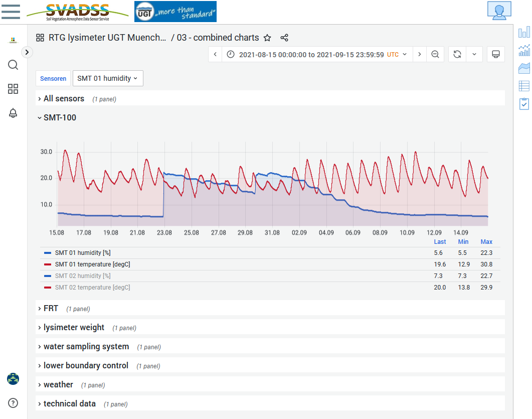Viewport: 532px width, 419px height.
Task: Open the time range picker
Action: (x=317, y=54)
